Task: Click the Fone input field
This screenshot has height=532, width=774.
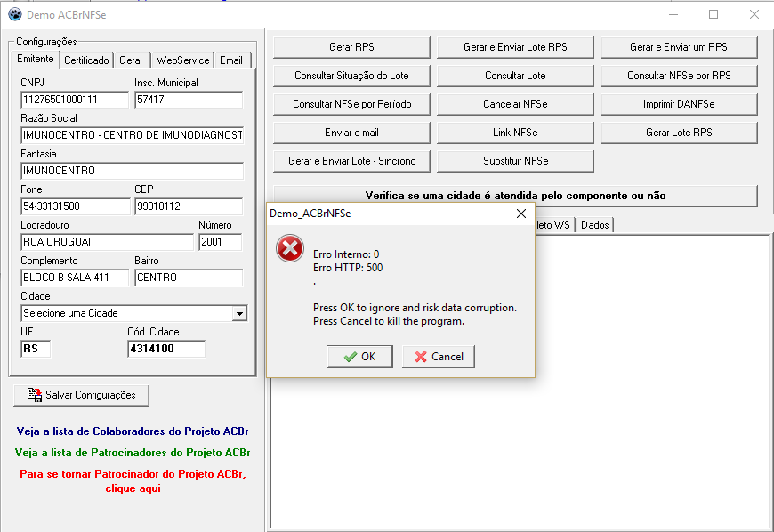Action: coord(75,206)
